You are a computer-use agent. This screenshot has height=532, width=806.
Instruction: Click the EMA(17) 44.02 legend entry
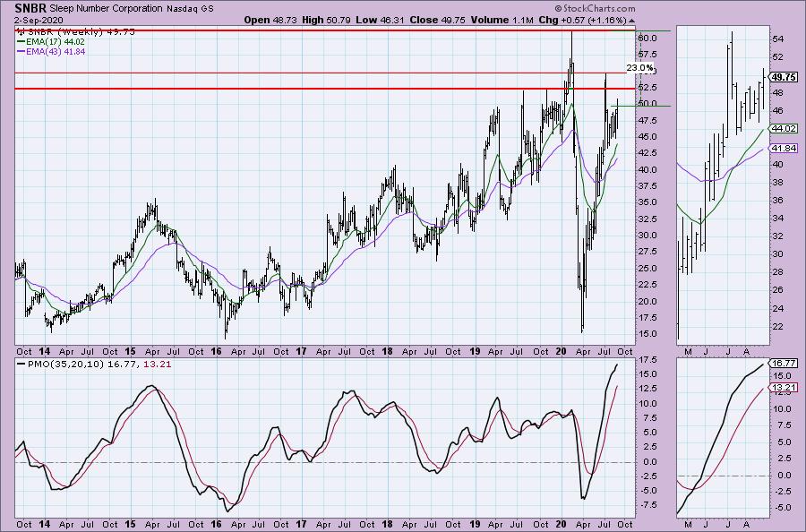point(51,41)
